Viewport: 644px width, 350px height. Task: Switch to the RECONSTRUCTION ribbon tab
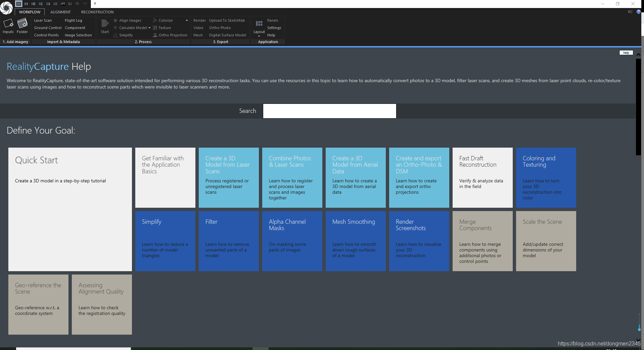pyautogui.click(x=97, y=12)
